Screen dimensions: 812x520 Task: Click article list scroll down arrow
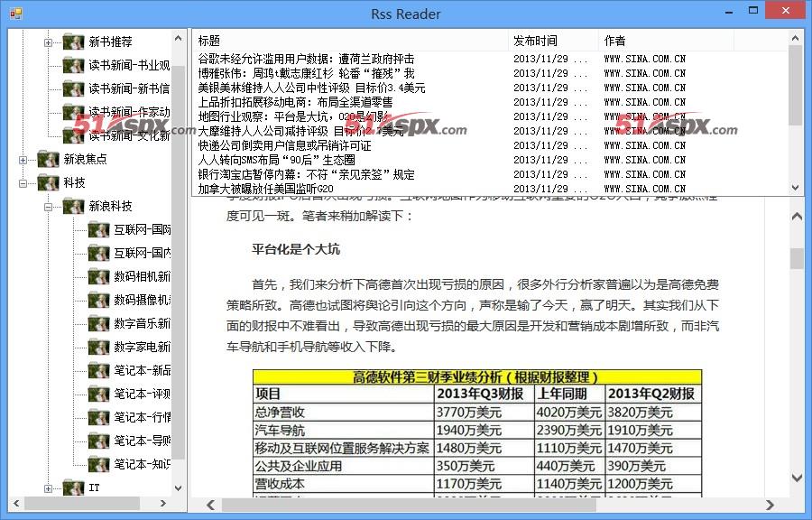pos(796,188)
